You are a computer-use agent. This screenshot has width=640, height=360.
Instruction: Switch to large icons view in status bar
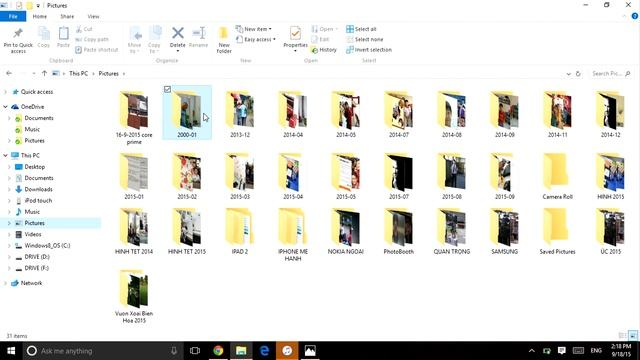633,336
